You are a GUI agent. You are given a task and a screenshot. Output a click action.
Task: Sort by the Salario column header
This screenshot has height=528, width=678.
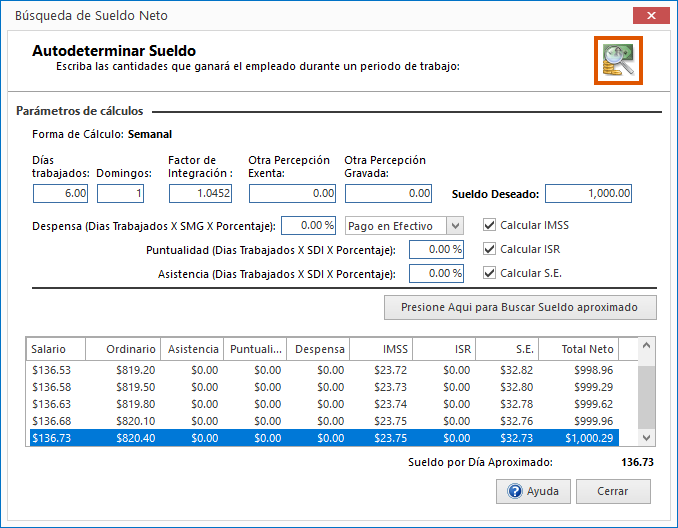point(55,349)
